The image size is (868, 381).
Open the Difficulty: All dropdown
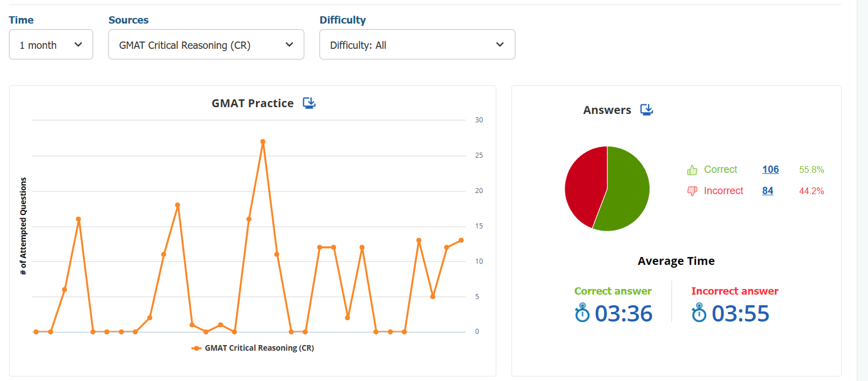click(417, 45)
